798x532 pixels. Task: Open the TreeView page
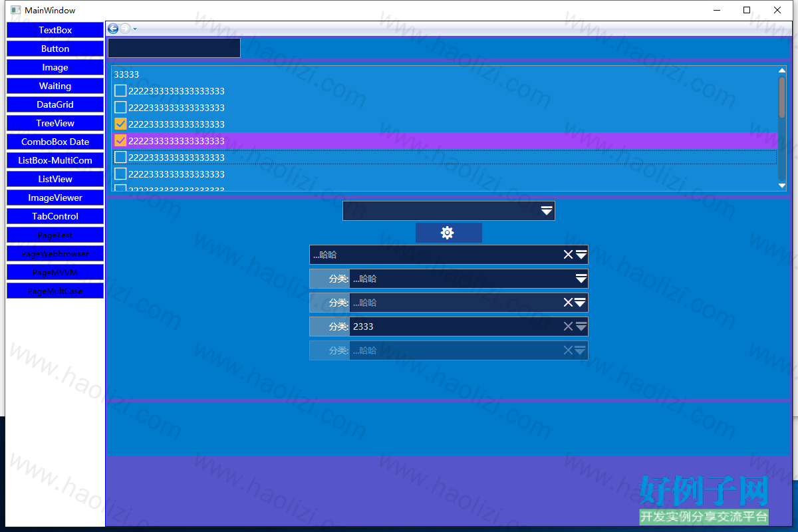tap(55, 123)
